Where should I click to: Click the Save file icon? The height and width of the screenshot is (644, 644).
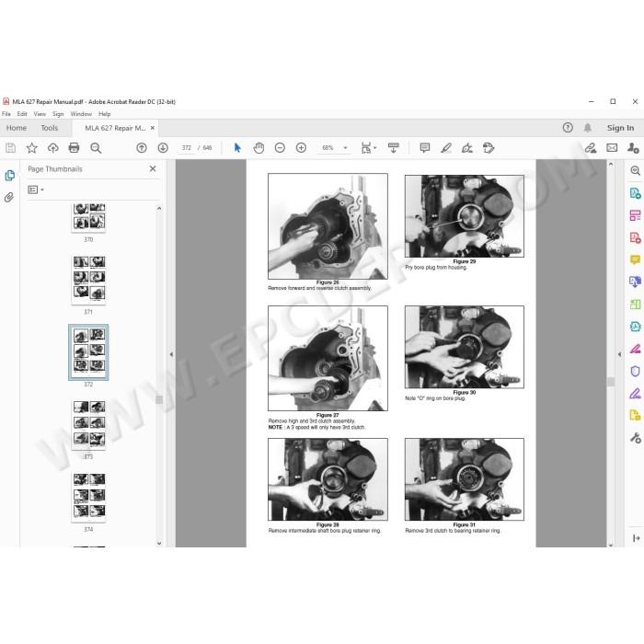(x=11, y=148)
